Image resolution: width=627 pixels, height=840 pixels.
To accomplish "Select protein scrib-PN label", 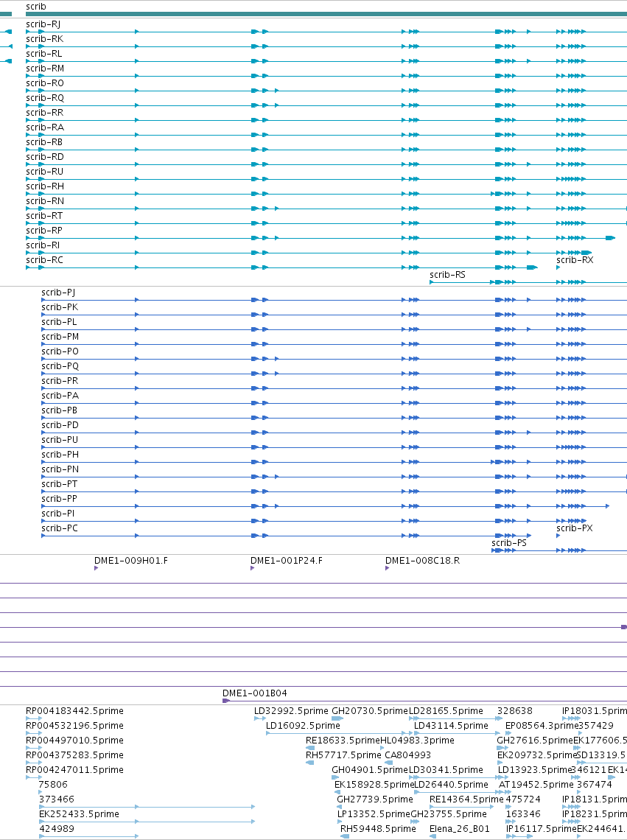I will [60, 469].
